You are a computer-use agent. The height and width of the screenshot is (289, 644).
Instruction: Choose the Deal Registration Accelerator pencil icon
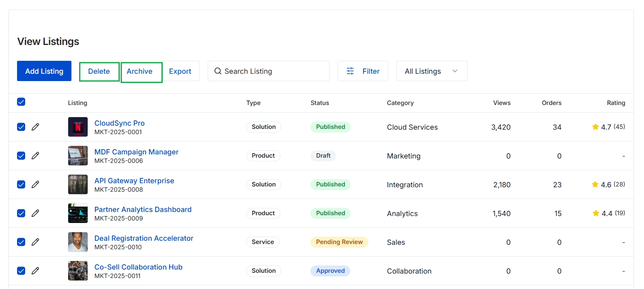point(35,242)
